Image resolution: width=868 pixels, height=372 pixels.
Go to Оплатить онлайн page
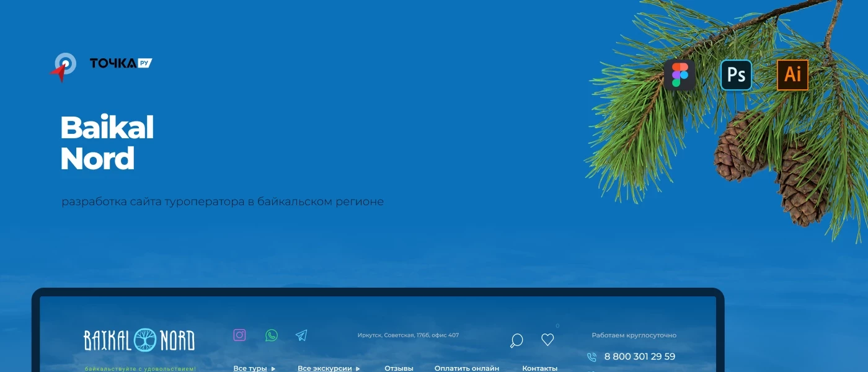click(x=466, y=368)
